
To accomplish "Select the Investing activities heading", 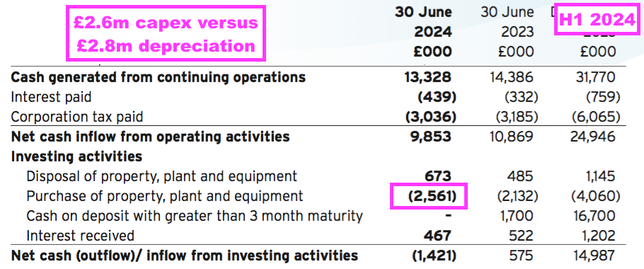I will (x=76, y=156).
